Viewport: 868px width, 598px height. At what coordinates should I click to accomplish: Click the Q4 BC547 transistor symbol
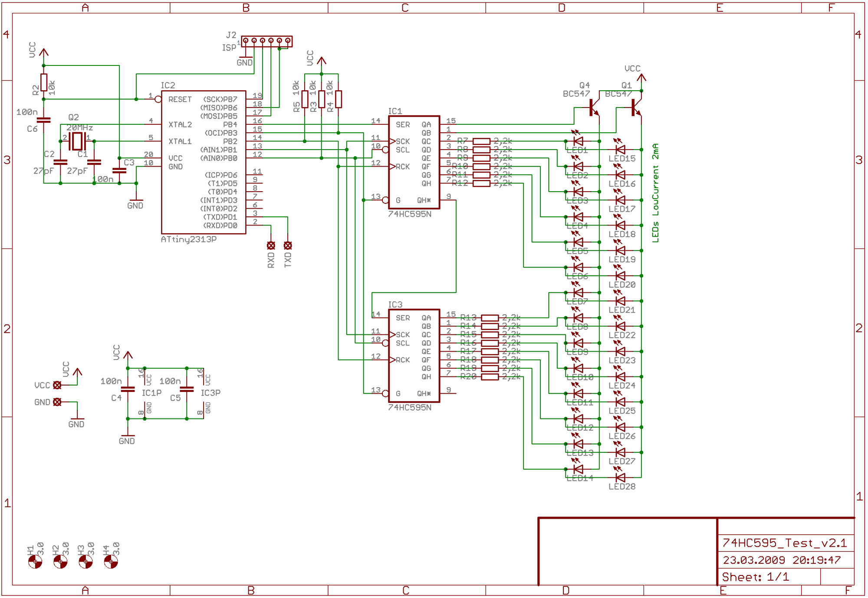point(593,108)
